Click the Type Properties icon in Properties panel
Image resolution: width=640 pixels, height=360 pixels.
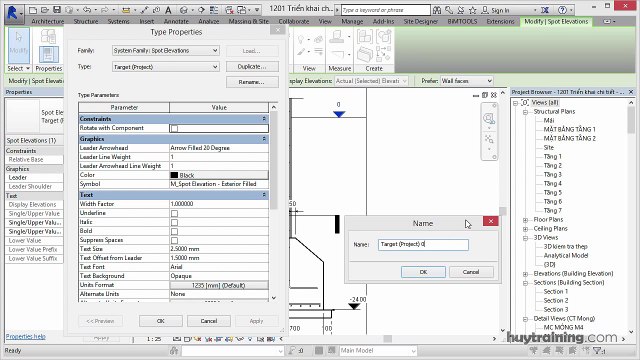coord(49,54)
